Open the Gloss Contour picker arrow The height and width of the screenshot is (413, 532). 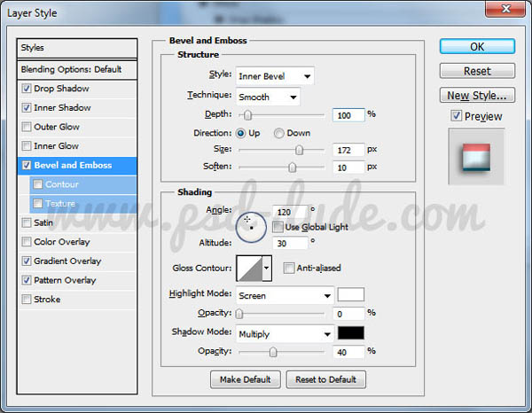pyautogui.click(x=266, y=268)
